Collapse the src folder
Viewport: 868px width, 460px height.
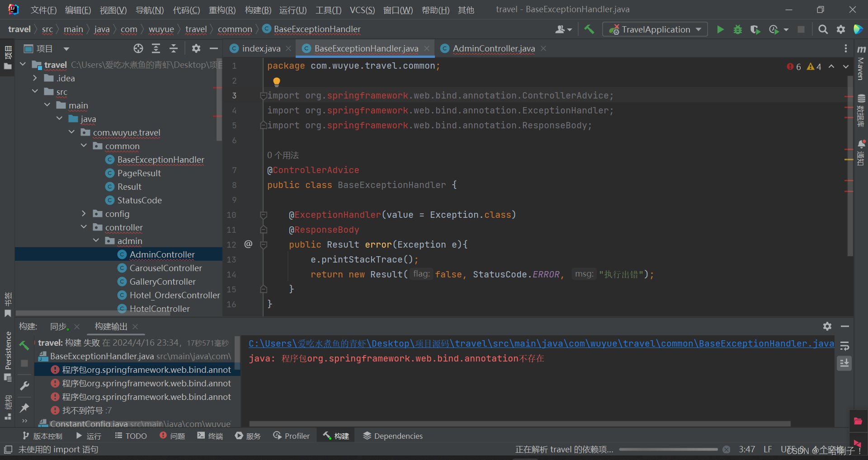[x=35, y=92]
